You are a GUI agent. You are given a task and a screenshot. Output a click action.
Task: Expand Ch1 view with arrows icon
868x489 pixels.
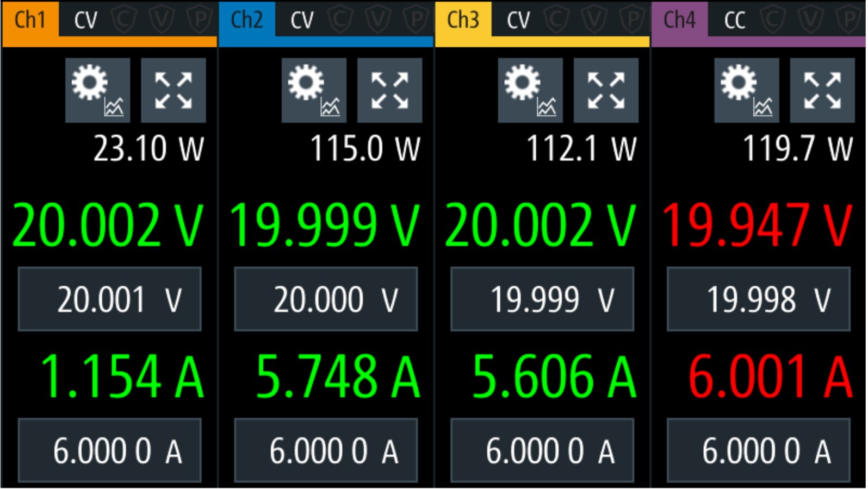click(x=173, y=90)
